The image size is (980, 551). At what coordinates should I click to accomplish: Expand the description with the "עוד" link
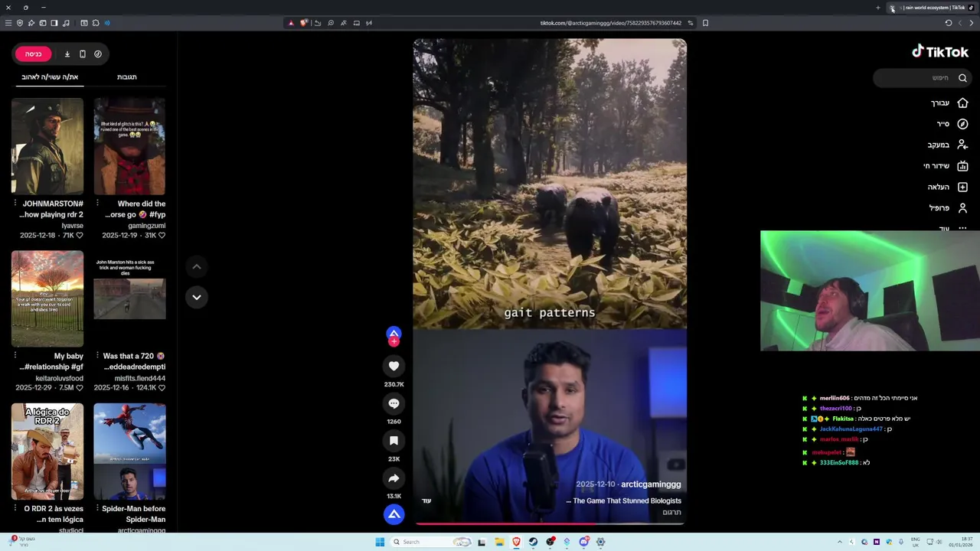click(x=426, y=500)
